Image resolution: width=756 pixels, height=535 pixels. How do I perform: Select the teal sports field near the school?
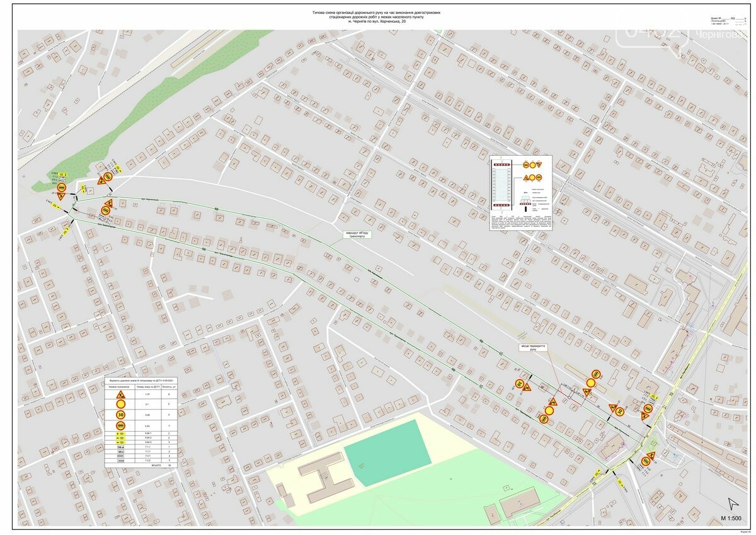coord(387,452)
